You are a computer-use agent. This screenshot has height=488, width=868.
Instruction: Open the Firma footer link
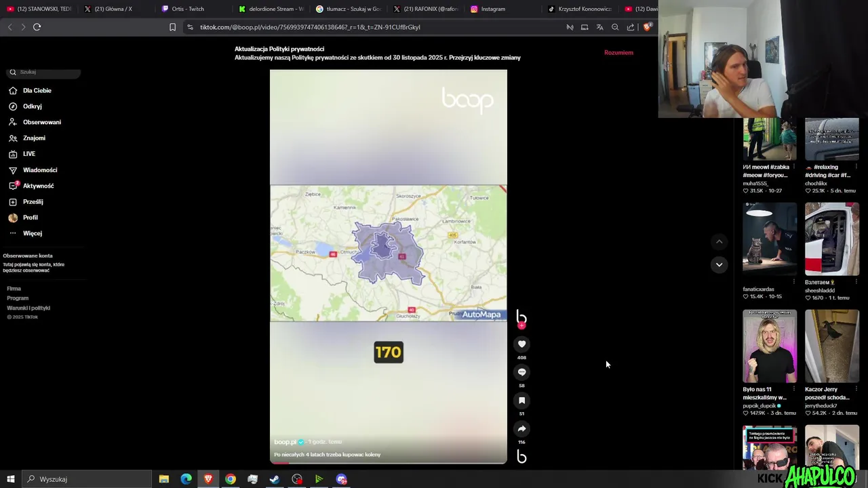14,289
